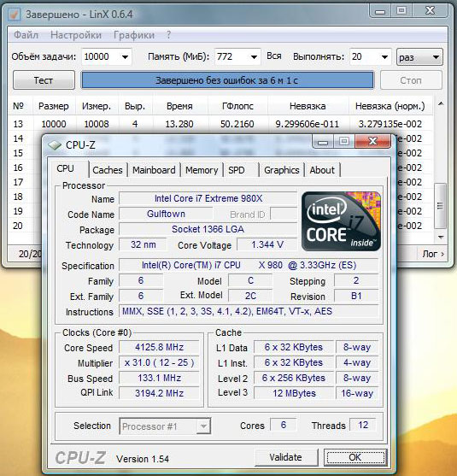The height and width of the screenshot is (476, 457).
Task: Click the Threads count field showing 12
Action: point(363,425)
